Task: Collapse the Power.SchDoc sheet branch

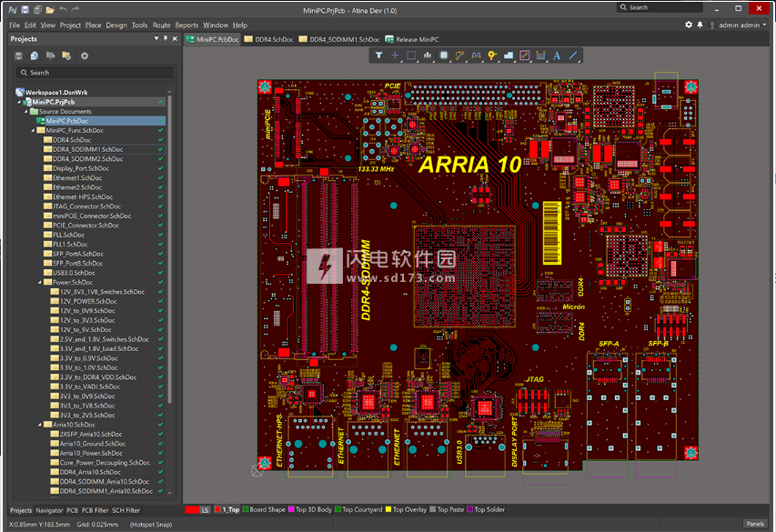Action: coord(40,282)
